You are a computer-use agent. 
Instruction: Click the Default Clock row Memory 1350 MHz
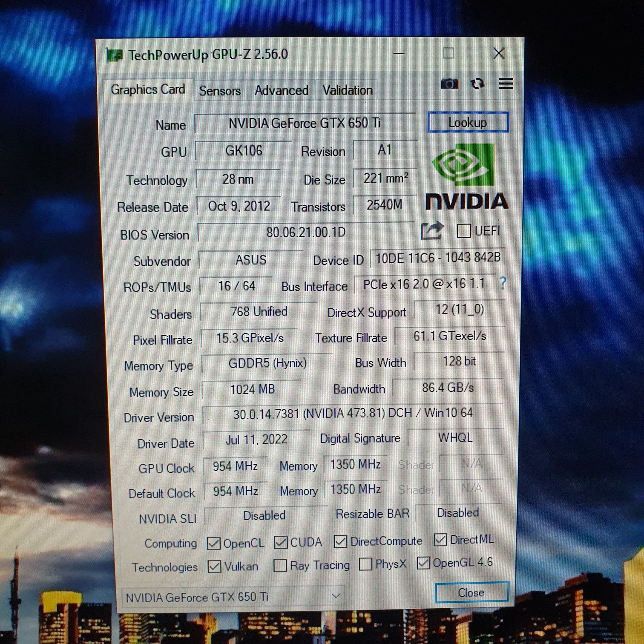click(x=355, y=489)
